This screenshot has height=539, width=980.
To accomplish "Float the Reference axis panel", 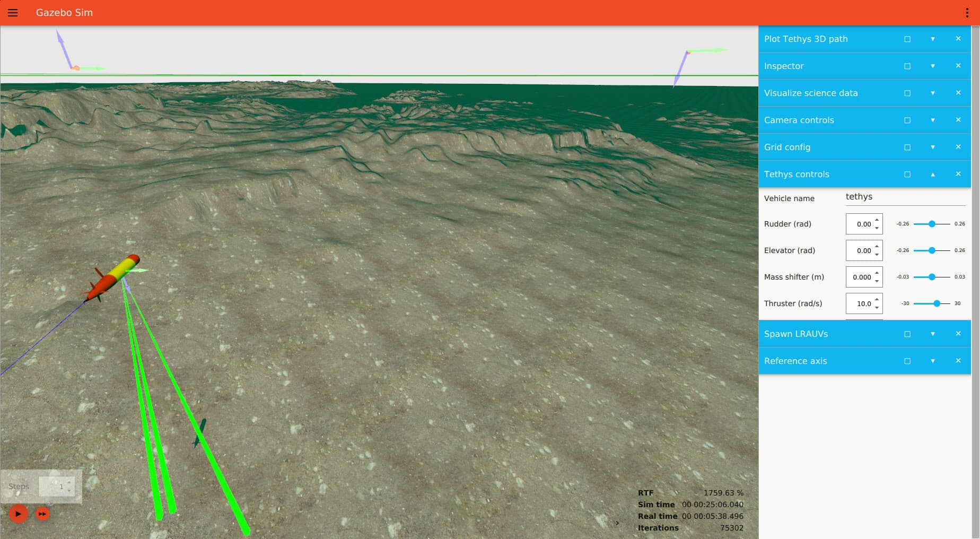I will tap(907, 361).
